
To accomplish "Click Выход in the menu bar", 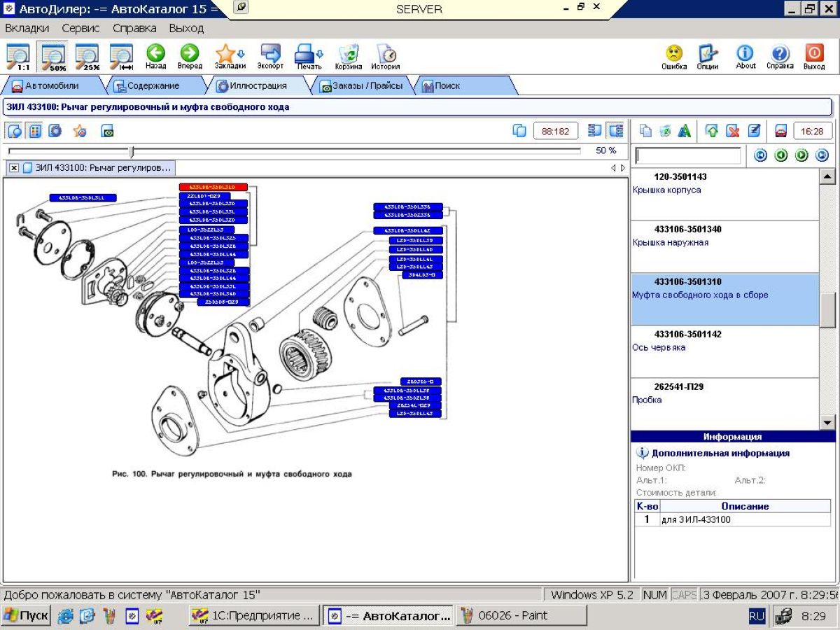I will pyautogui.click(x=186, y=29).
